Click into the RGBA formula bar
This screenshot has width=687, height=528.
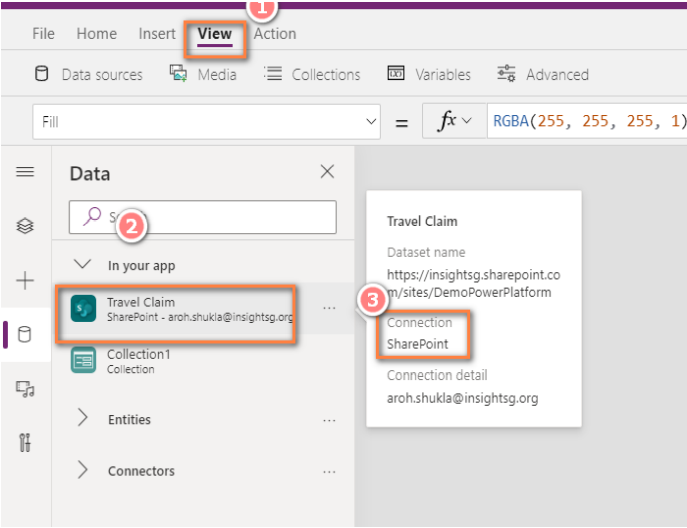click(587, 121)
